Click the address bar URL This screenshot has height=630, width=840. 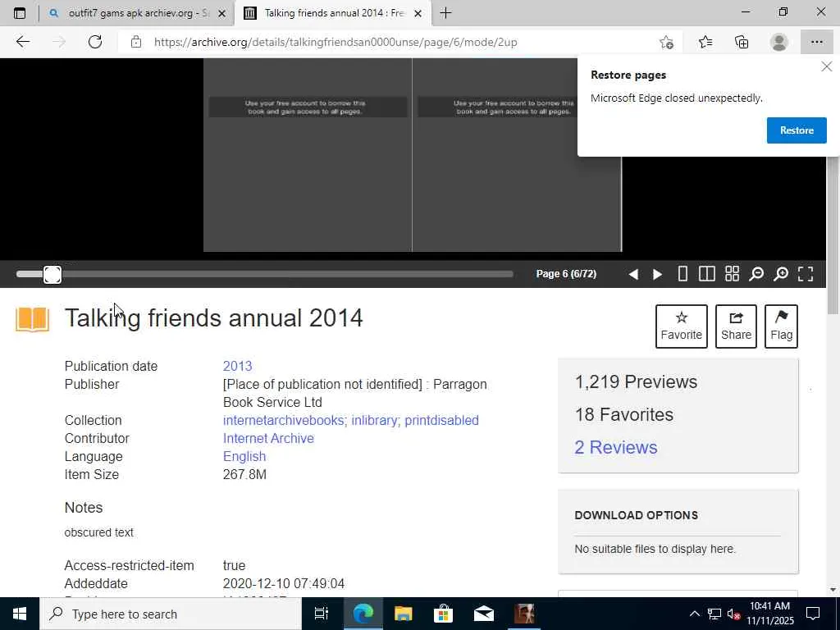(x=336, y=42)
